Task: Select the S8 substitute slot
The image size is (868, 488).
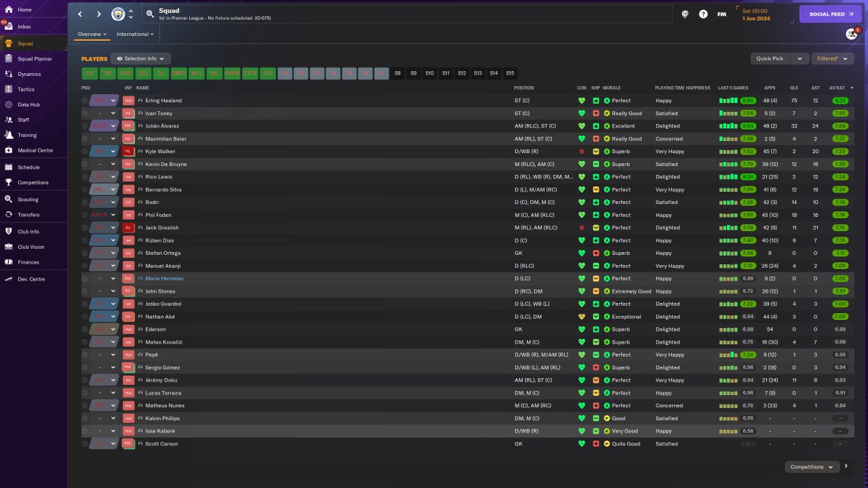Action: tap(397, 73)
